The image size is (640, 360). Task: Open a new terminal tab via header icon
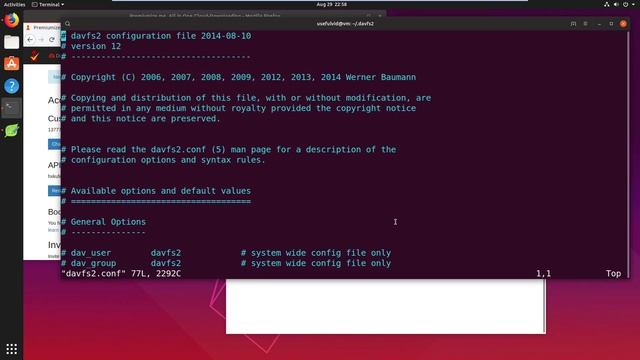pos(573,24)
